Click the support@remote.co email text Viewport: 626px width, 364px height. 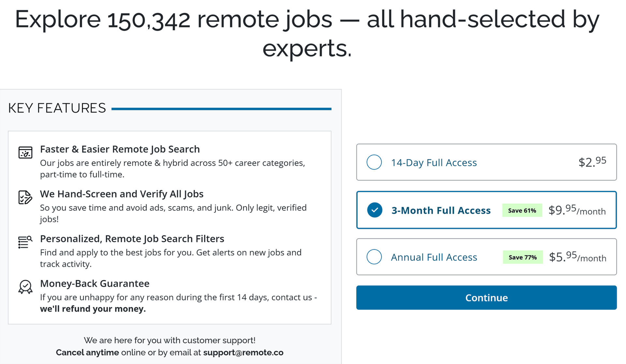click(243, 353)
